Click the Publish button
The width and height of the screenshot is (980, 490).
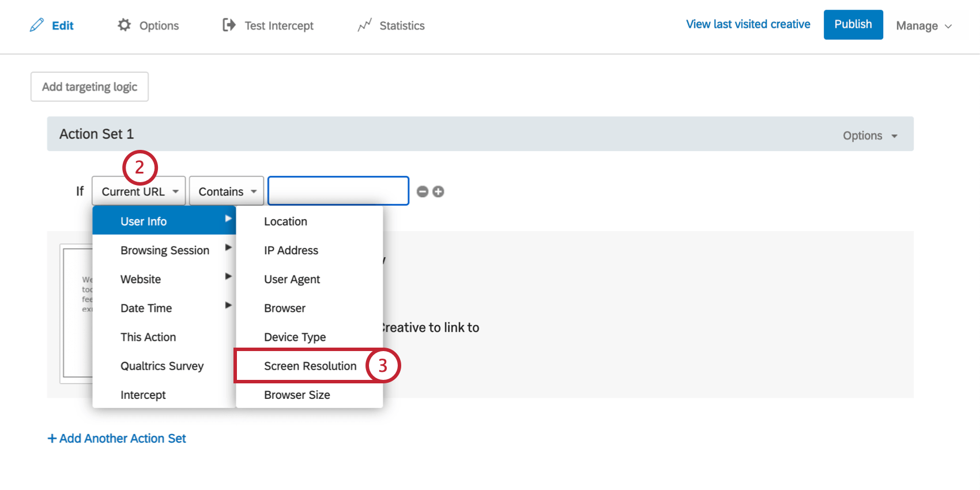coord(853,25)
